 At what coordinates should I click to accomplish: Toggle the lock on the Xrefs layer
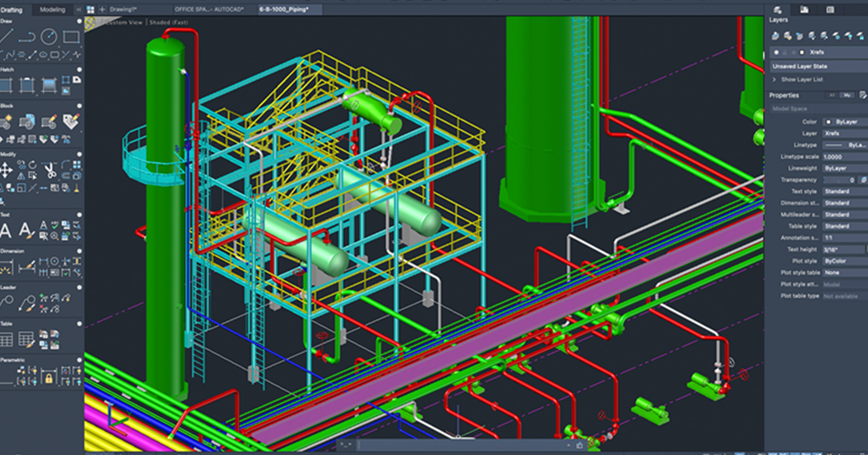click(785, 53)
